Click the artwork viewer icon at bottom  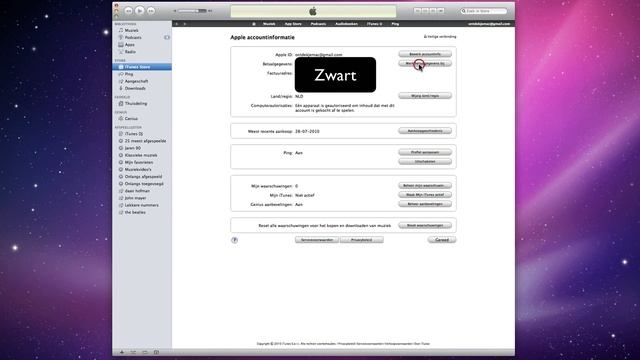(x=156, y=352)
